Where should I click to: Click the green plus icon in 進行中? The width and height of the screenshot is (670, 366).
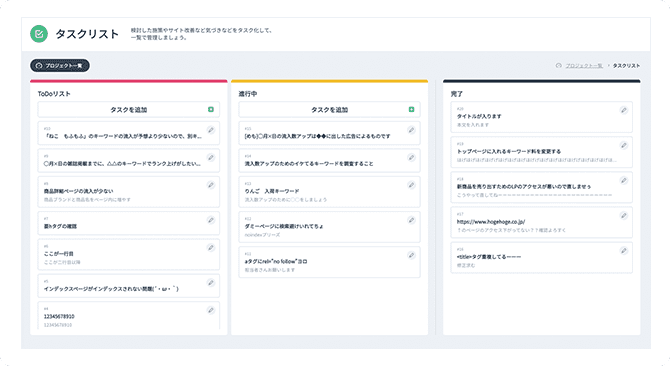tap(411, 110)
